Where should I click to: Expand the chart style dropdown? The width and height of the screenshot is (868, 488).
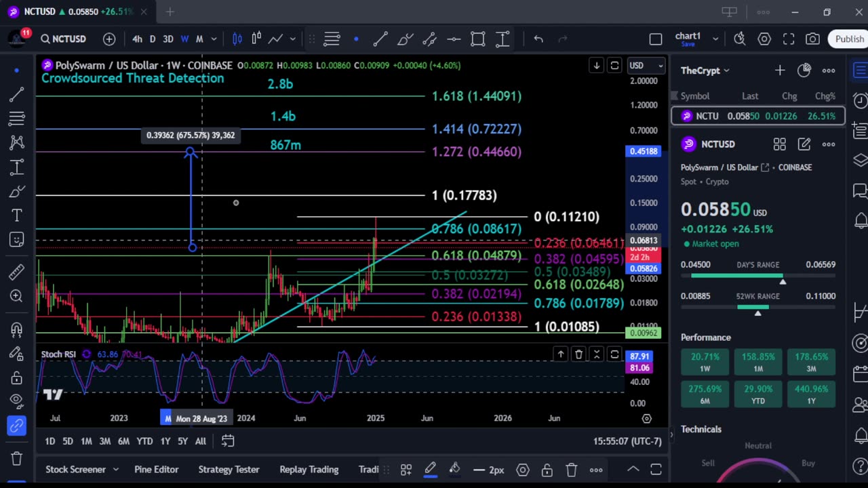click(x=293, y=39)
